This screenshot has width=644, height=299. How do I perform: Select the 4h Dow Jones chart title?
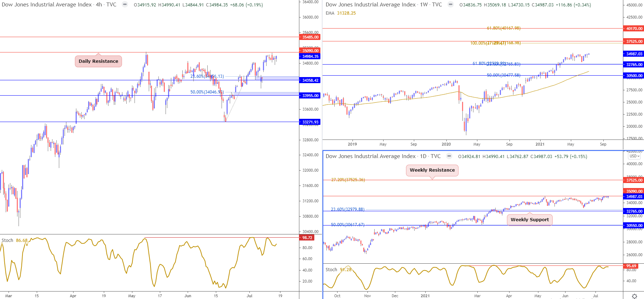click(x=59, y=5)
